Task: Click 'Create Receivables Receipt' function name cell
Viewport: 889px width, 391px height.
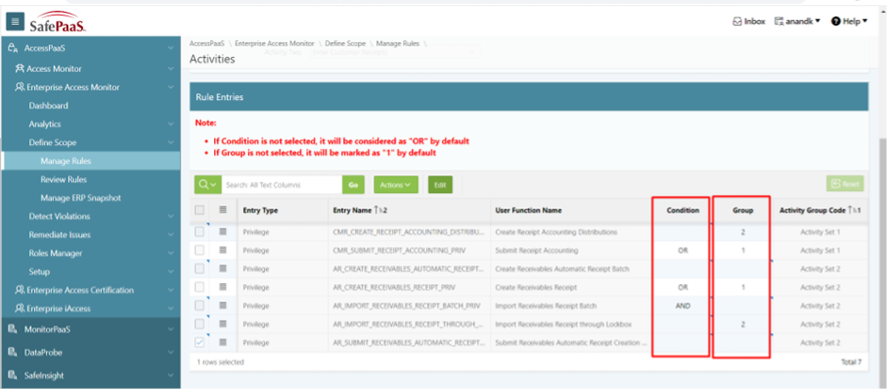Action: click(571, 287)
